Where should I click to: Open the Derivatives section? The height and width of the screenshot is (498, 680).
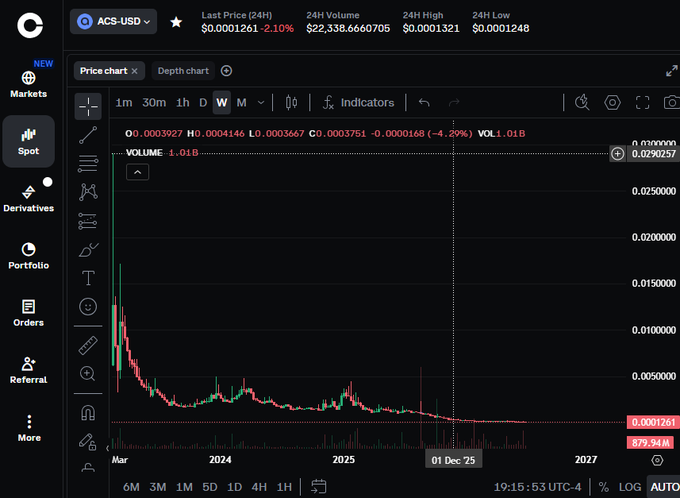pos(29,199)
